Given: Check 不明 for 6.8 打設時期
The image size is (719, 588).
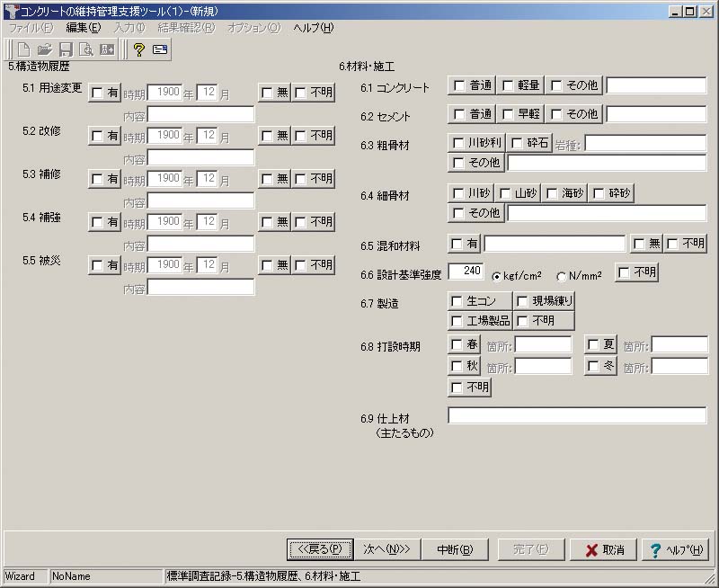Looking at the screenshot, I should 469,388.
